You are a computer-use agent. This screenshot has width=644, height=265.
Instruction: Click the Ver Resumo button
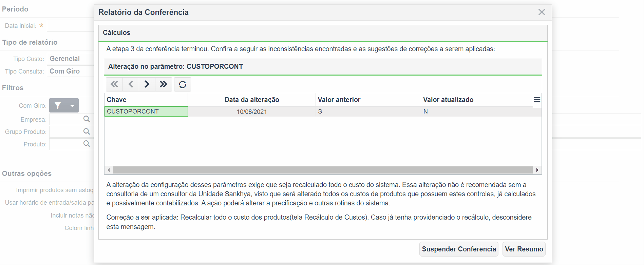[x=524, y=249]
